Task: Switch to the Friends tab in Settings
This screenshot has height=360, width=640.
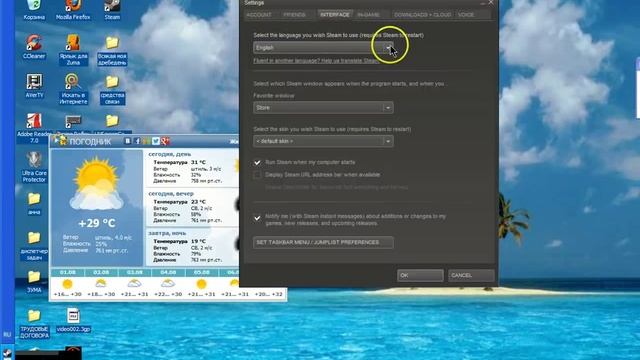Action: [x=294, y=15]
